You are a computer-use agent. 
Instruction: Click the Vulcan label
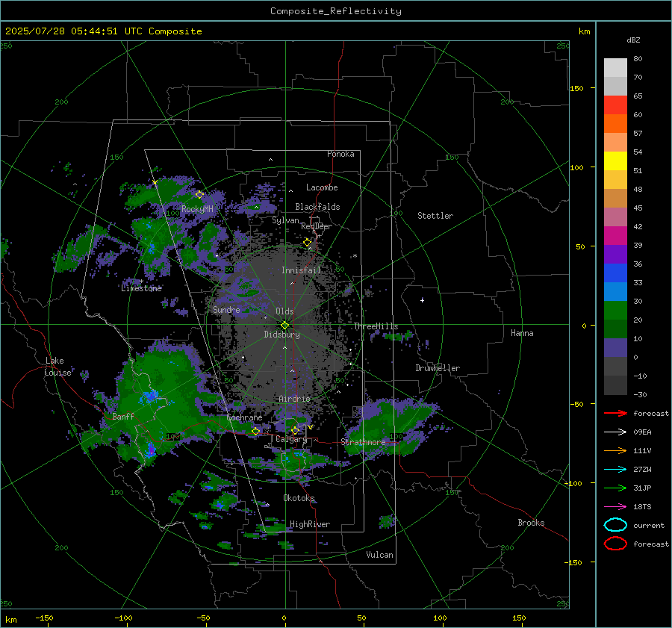coord(379,555)
